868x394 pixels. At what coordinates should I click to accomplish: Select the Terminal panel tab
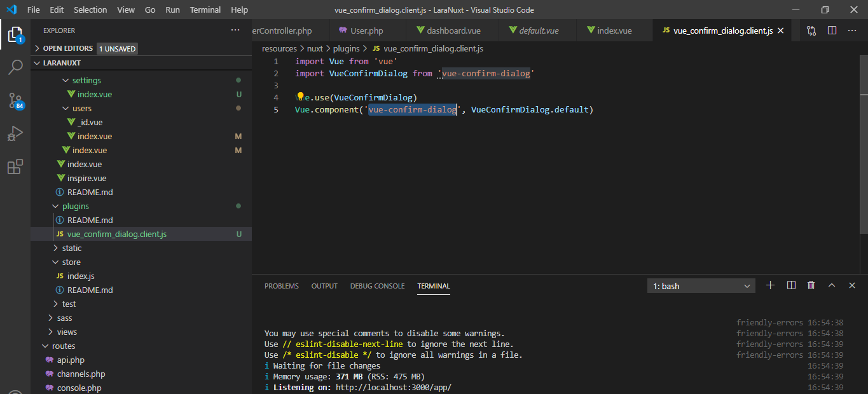(434, 286)
